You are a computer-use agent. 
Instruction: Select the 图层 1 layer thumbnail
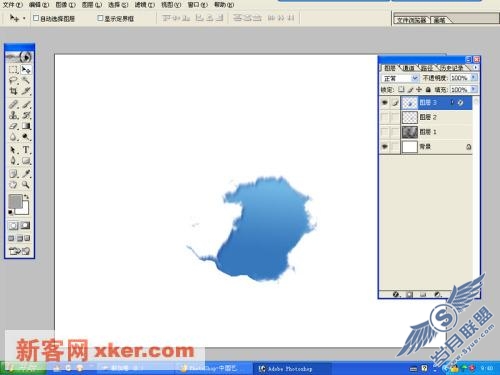coord(410,132)
